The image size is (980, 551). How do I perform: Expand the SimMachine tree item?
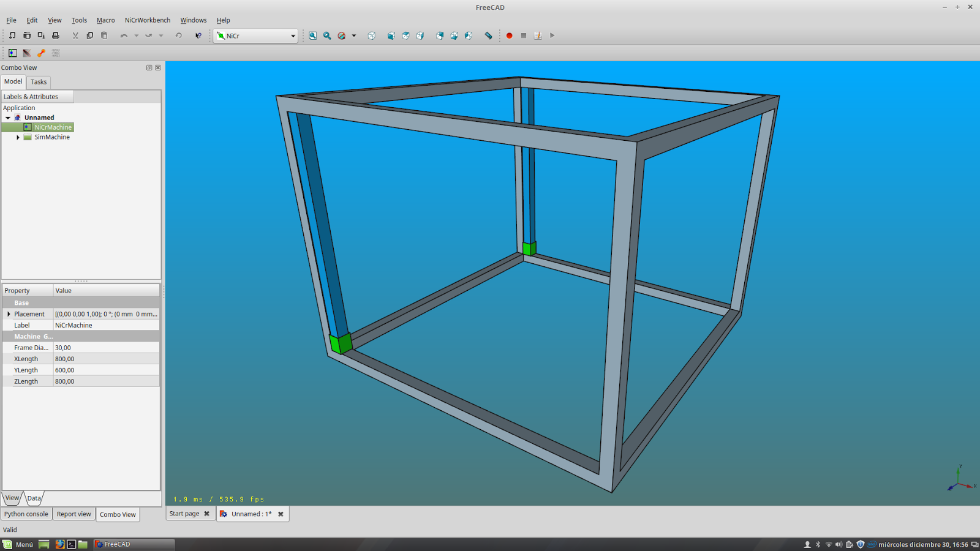click(x=17, y=137)
